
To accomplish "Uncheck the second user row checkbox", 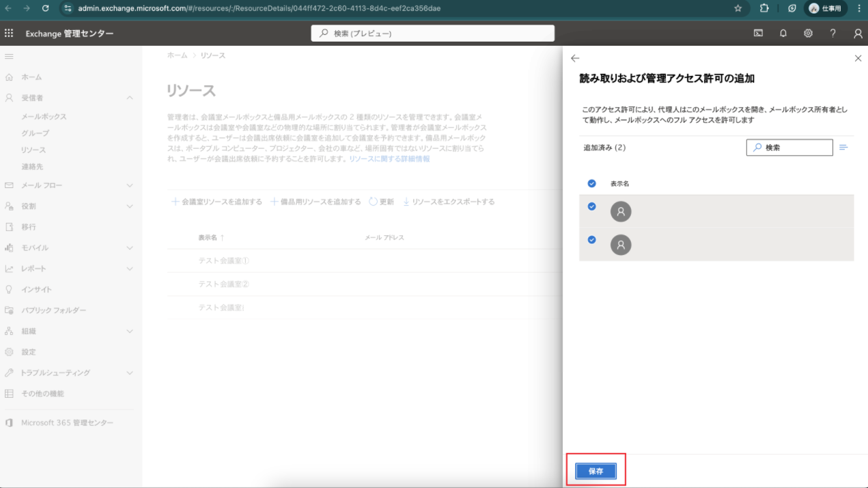I will click(591, 240).
